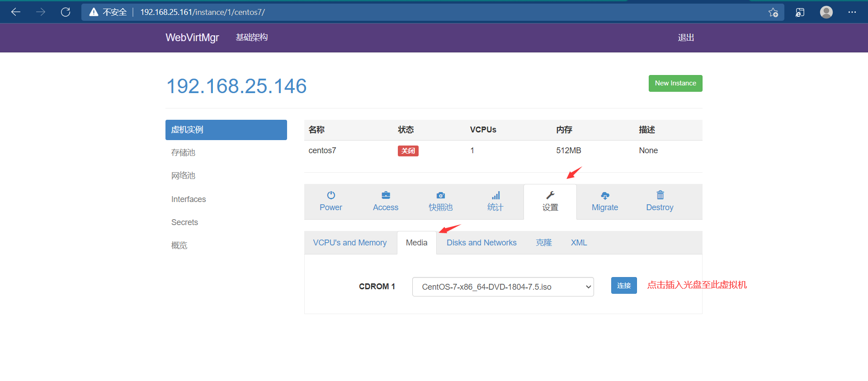This screenshot has width=868, height=381.
Task: Add page to favorites star icon
Action: click(x=773, y=12)
